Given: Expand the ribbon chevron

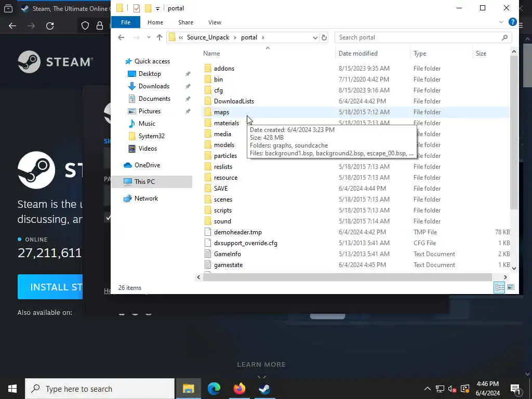Looking at the screenshot, I should tap(501, 22).
